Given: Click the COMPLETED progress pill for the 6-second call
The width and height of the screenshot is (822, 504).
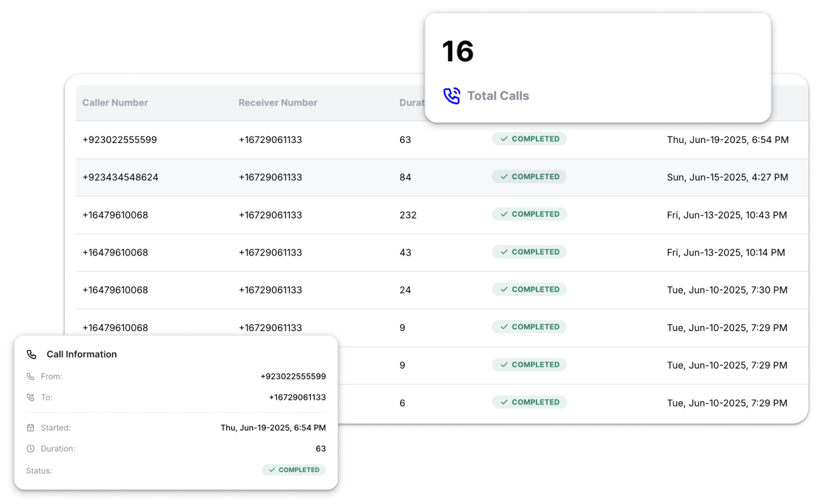Looking at the screenshot, I should coord(530,401).
